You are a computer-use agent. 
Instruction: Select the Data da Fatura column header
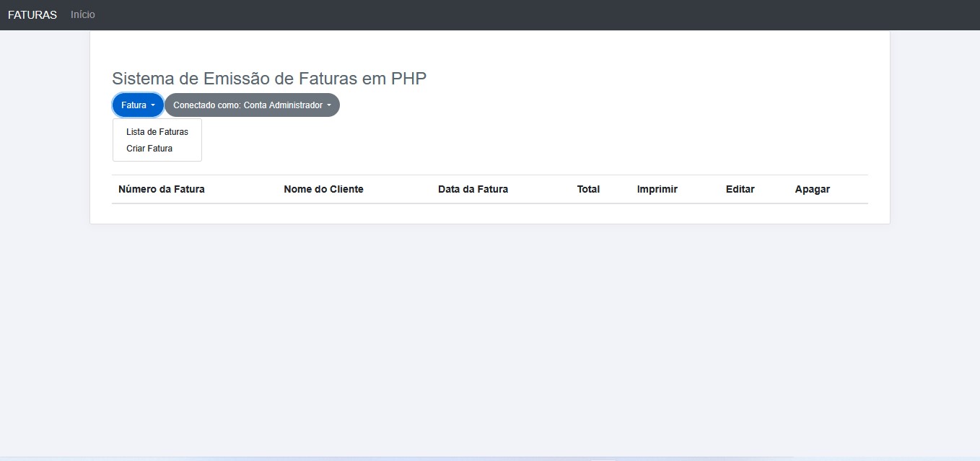coord(473,189)
